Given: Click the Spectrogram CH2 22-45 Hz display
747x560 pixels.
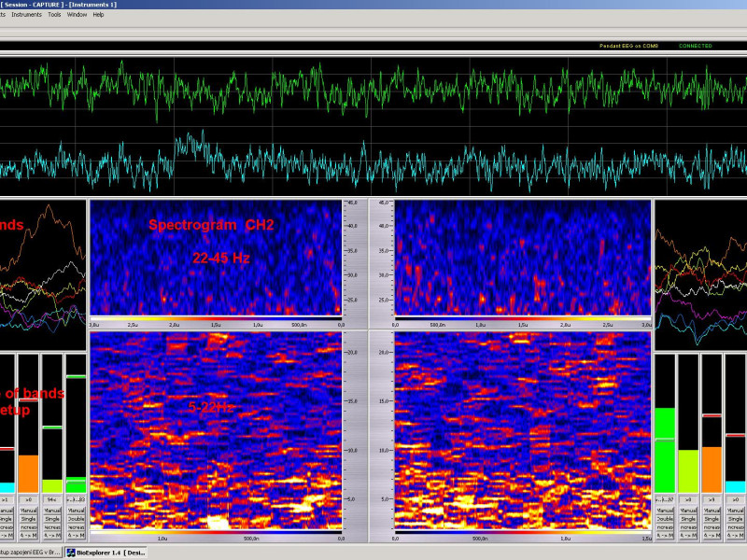Looking at the screenshot, I should coord(215,257).
